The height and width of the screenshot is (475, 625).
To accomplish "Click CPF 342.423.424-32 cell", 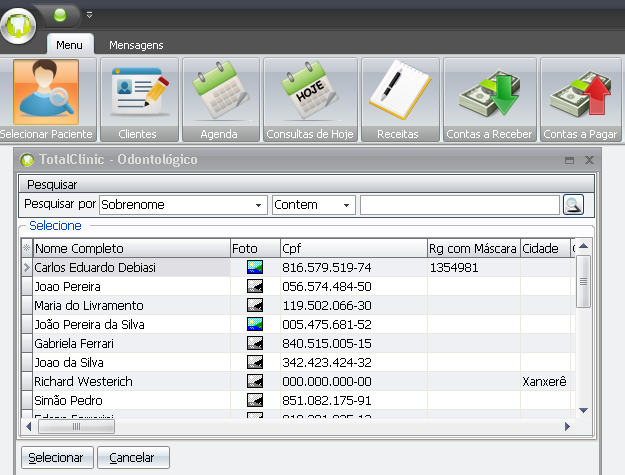I will tap(354, 363).
